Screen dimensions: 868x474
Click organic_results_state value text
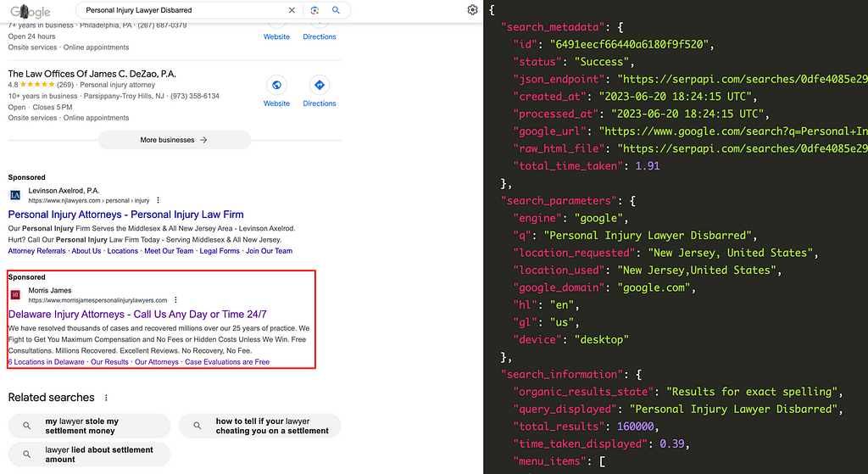[x=752, y=392]
